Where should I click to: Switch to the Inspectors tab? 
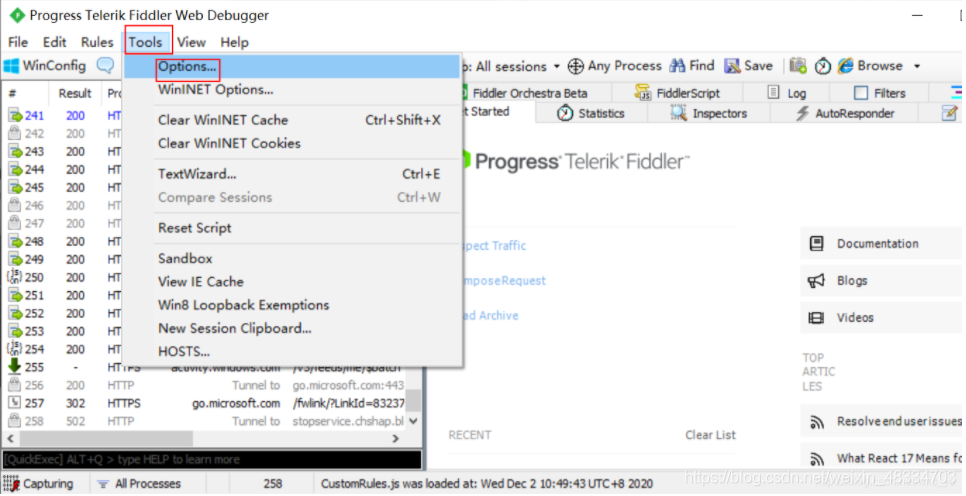pyautogui.click(x=708, y=113)
